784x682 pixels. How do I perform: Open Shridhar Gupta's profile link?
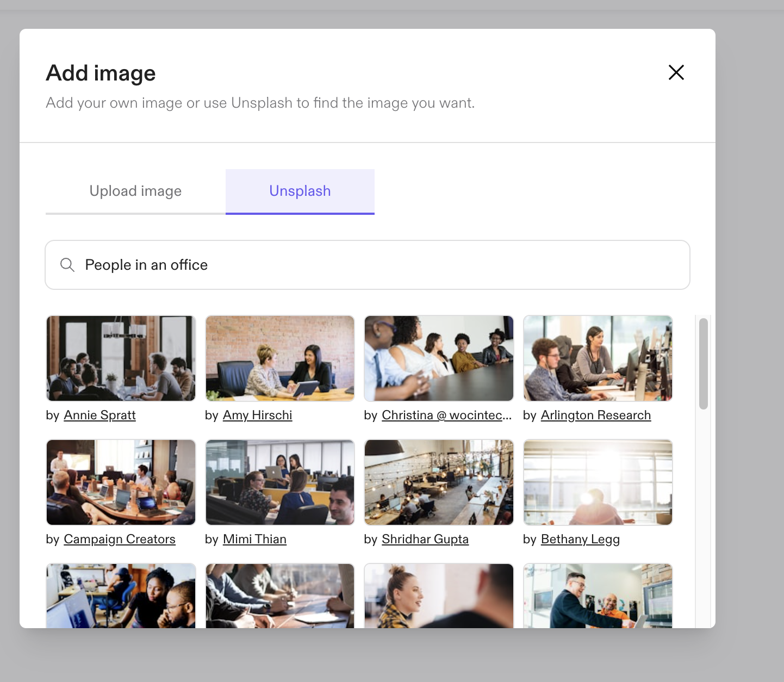(425, 539)
